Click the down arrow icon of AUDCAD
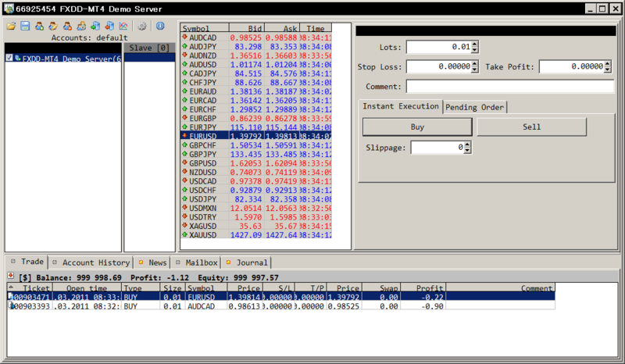The width and height of the screenshot is (625, 364). (x=184, y=37)
